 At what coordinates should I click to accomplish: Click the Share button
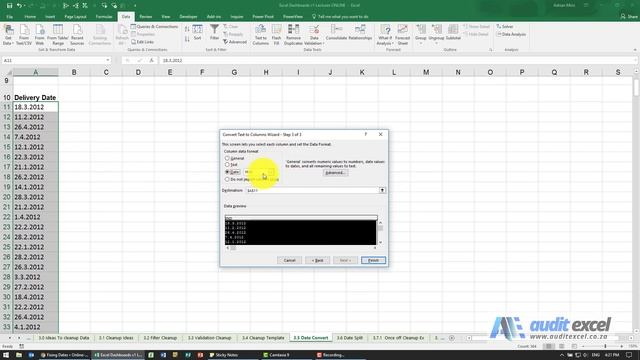tap(629, 17)
